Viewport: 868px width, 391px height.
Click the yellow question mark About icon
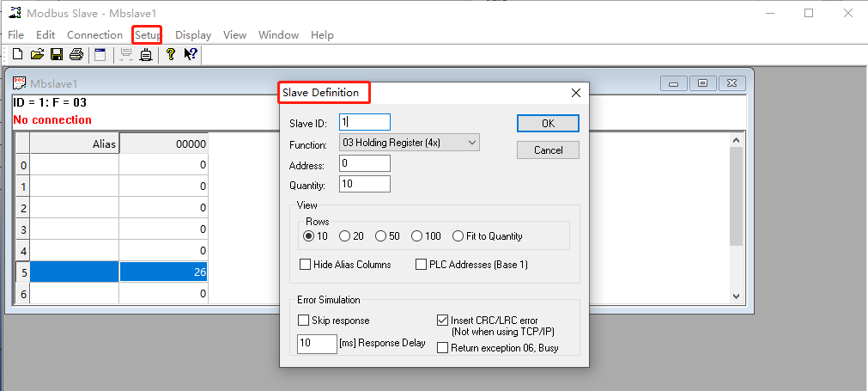pyautogui.click(x=171, y=55)
